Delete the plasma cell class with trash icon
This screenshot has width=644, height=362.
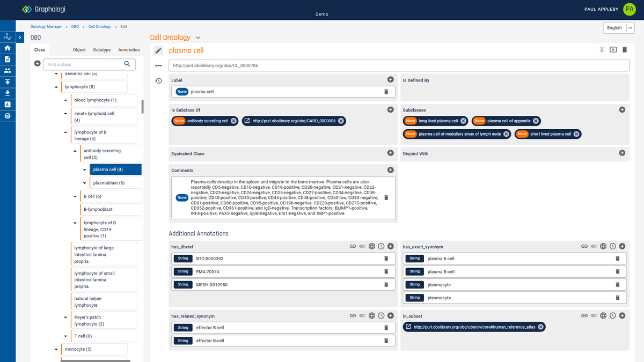pos(625,49)
